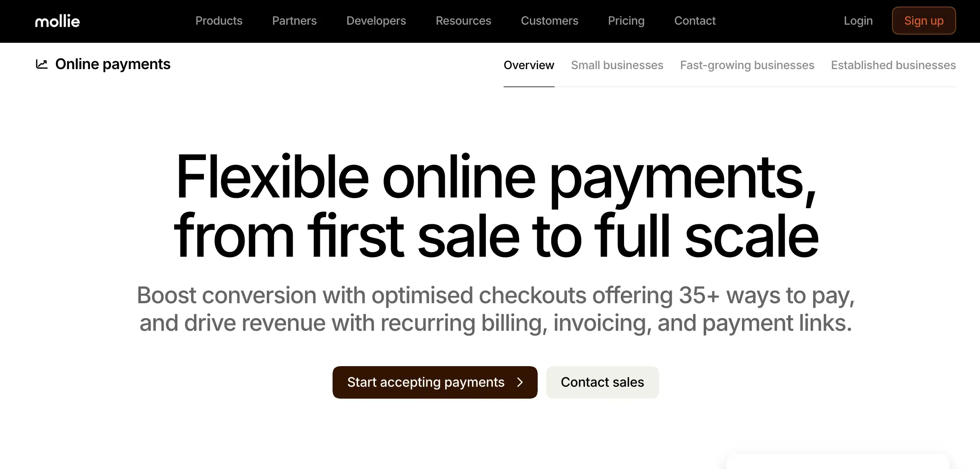Viewport: 980px width, 469px height.
Task: Click the Sign up button
Action: 924,21
